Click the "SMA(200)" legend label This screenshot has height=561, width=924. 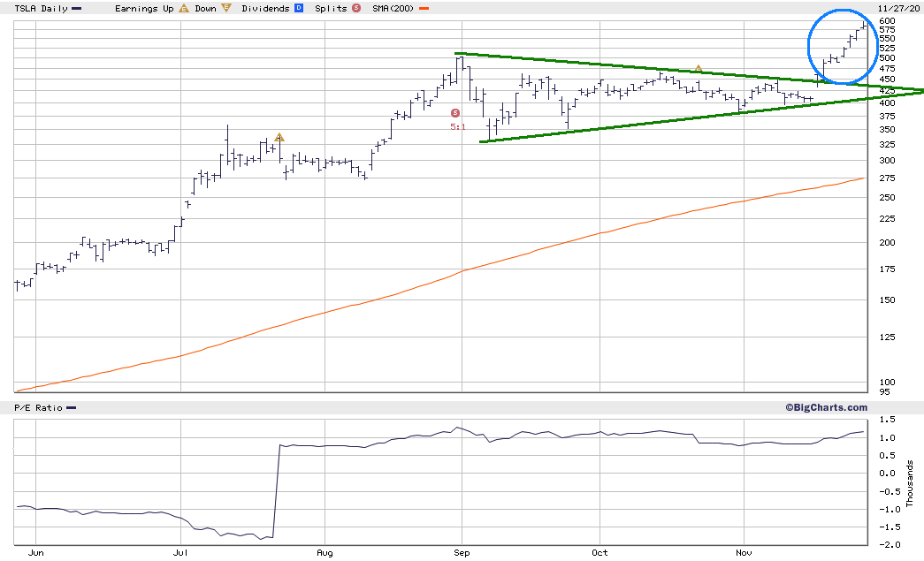click(x=393, y=8)
